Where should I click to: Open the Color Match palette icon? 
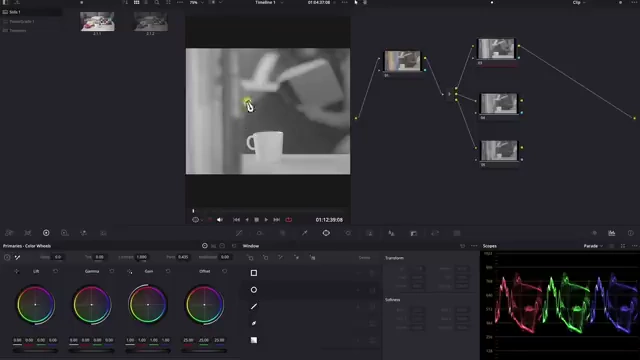pos(28,233)
